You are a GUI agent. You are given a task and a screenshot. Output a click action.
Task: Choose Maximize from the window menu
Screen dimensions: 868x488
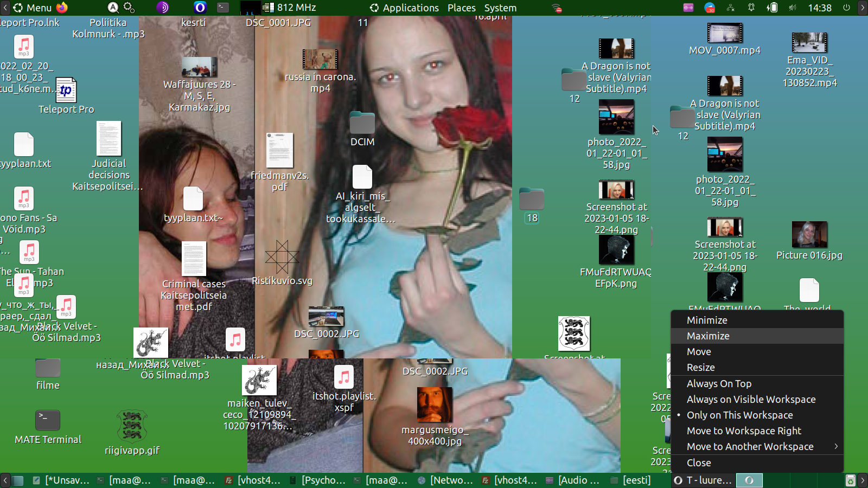pos(708,336)
